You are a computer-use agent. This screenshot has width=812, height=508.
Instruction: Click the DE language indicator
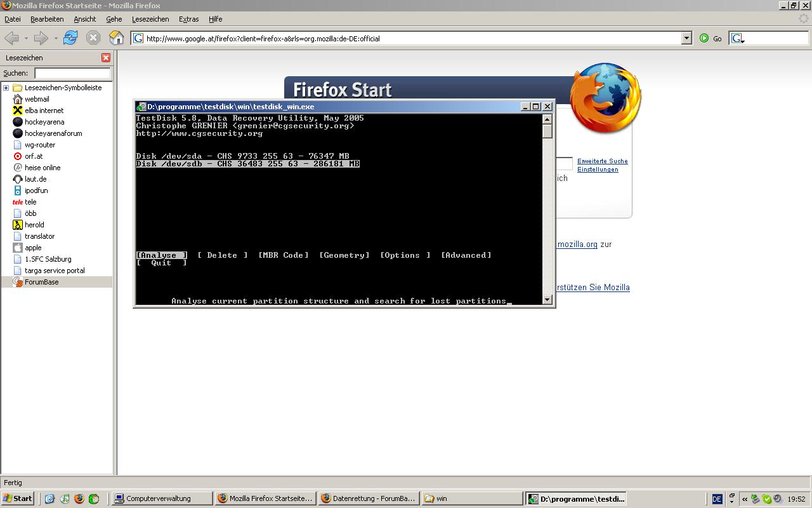coord(717,499)
